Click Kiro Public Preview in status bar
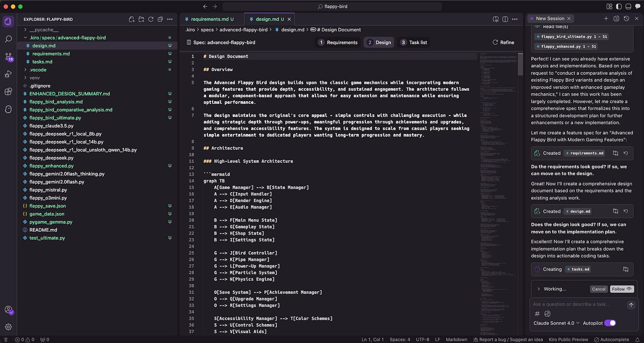The image size is (644, 343). click(569, 339)
